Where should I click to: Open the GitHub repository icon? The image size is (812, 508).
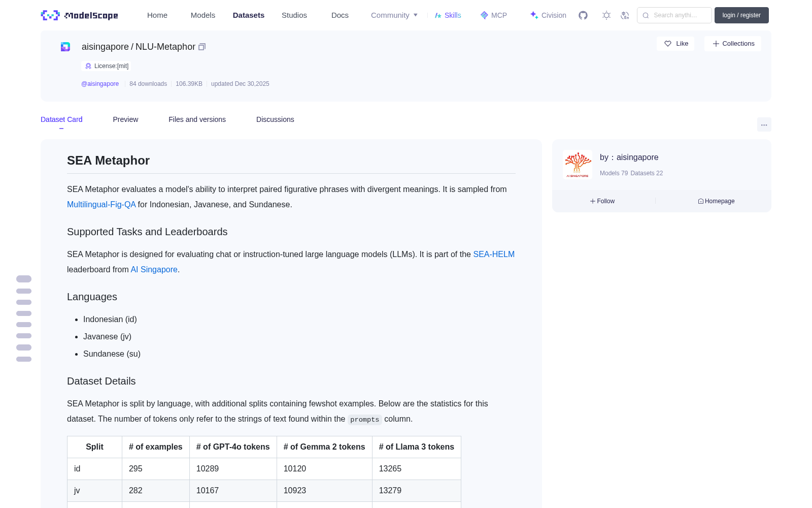tap(583, 15)
